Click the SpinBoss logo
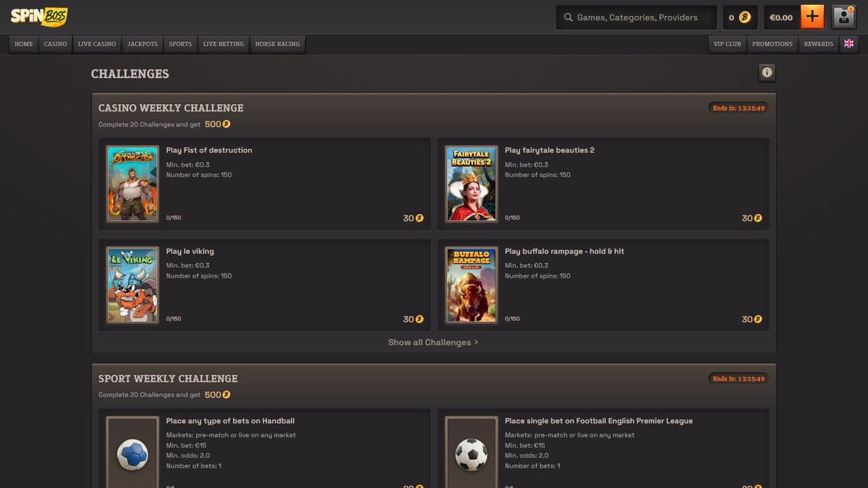Screen dimensions: 868x488 point(39,16)
